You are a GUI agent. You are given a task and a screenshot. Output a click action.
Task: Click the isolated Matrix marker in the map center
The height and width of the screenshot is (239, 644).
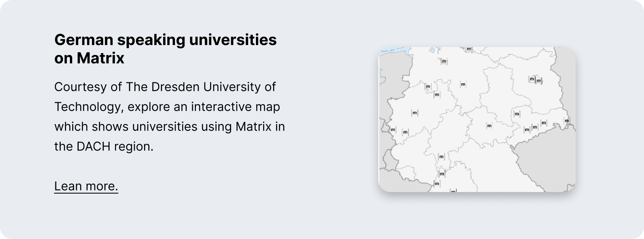(489, 126)
